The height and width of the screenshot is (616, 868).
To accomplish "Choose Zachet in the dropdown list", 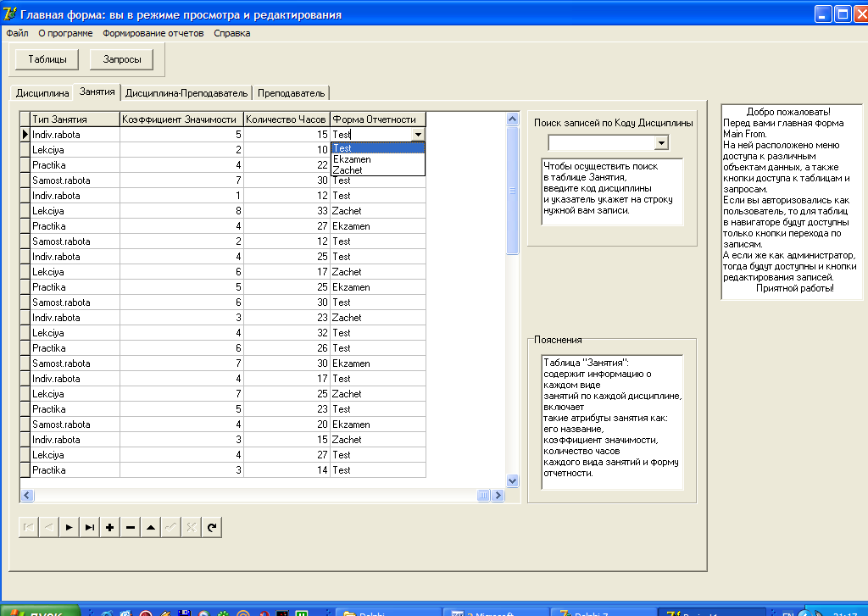I will (377, 170).
